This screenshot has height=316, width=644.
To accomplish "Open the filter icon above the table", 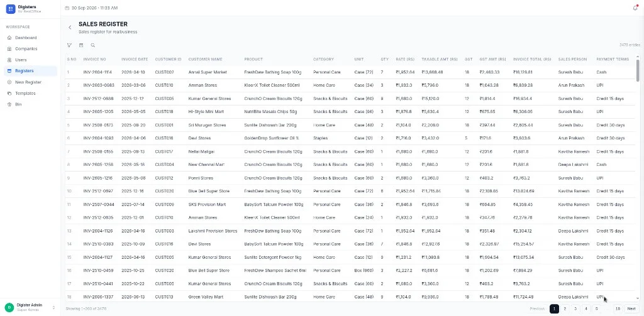I will point(69,45).
